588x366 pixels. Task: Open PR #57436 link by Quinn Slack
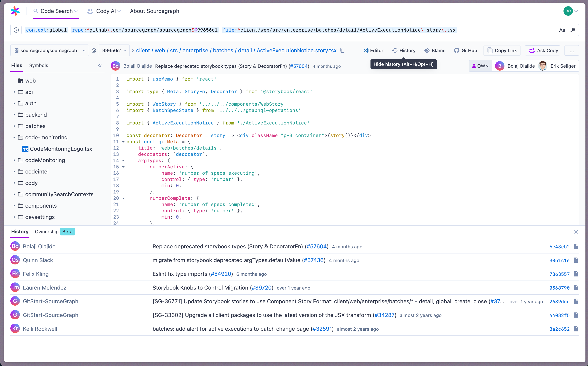click(x=314, y=260)
